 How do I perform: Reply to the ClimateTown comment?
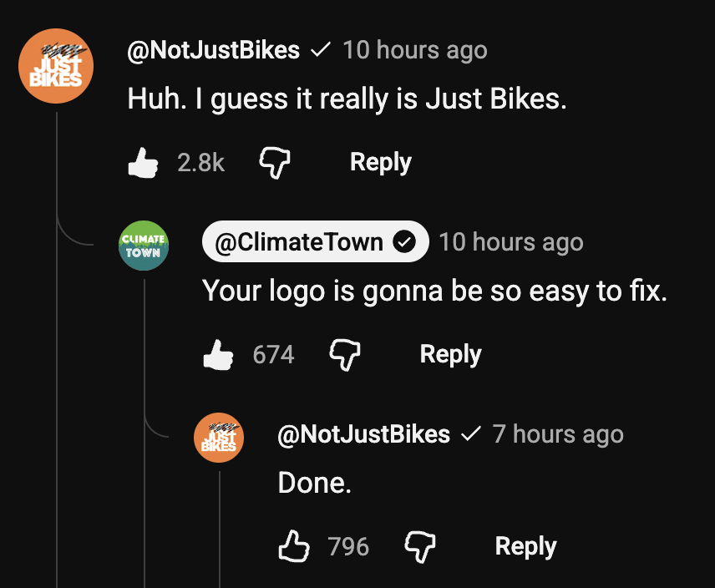pos(450,355)
